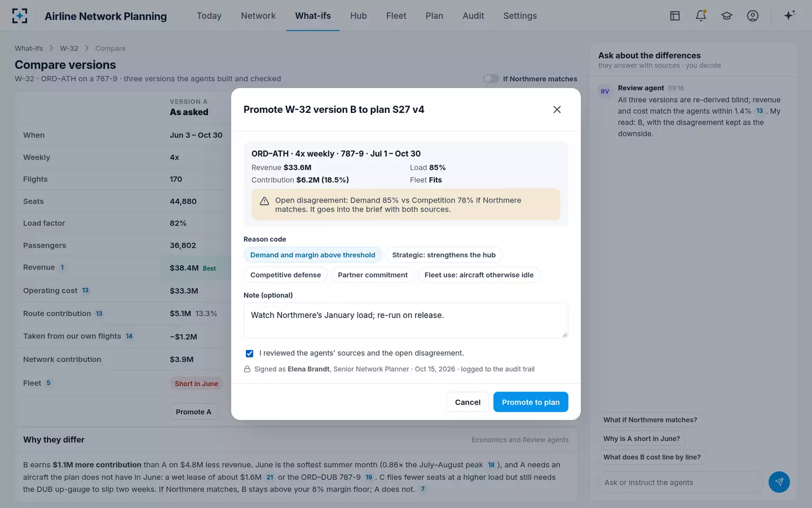The image size is (812, 508).
Task: Click into the optional Note text area
Action: (405, 321)
